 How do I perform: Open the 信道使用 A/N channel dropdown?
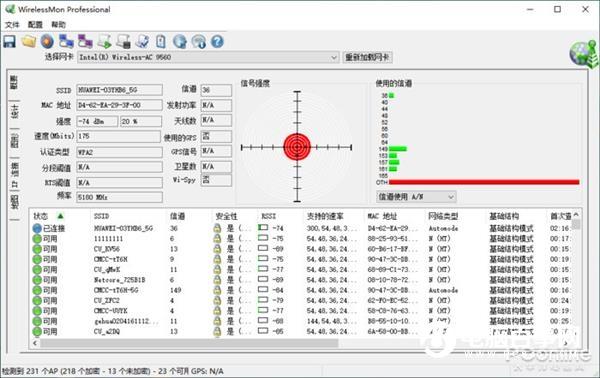point(416,197)
